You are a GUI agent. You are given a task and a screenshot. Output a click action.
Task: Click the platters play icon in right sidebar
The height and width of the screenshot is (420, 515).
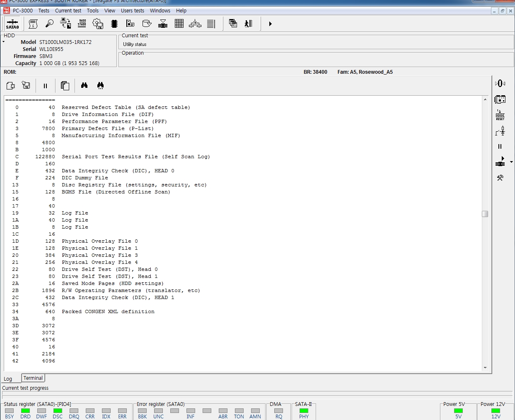point(500,162)
